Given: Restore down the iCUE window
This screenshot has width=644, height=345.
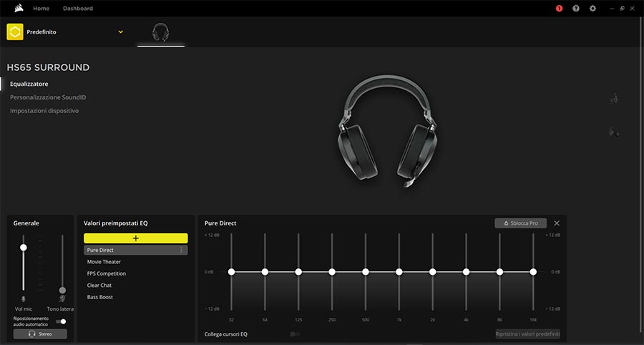Looking at the screenshot, I should (623, 8).
